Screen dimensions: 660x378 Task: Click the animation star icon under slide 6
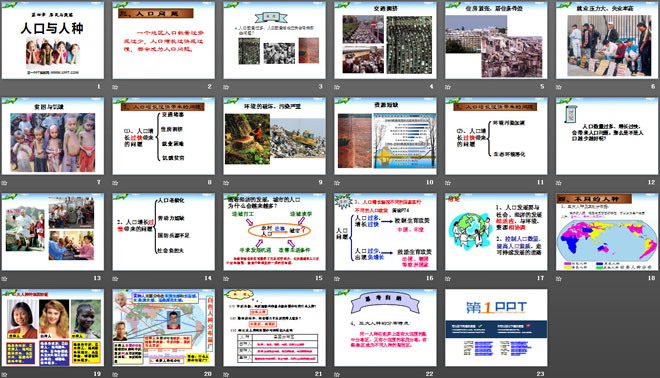[559, 87]
